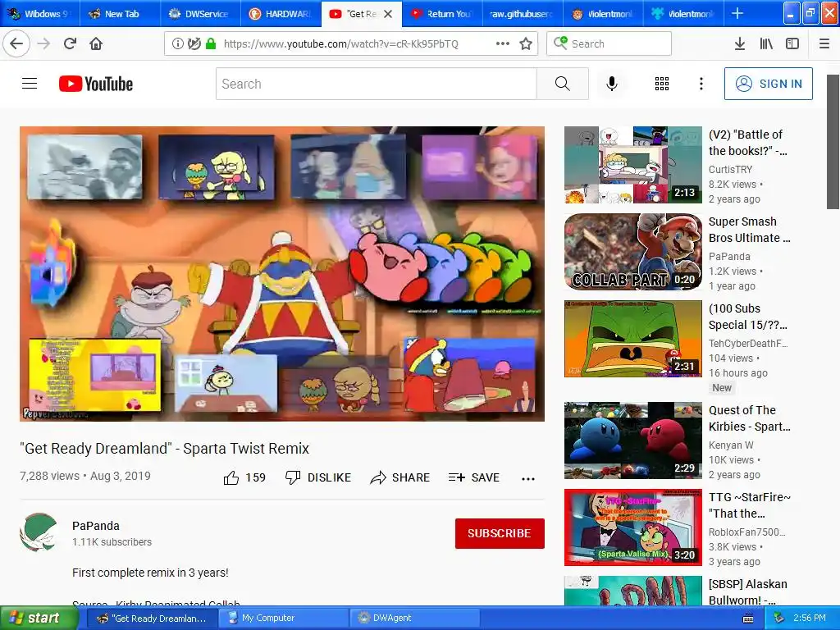840x630 pixels.
Task: Switch to the New Tab tab
Action: click(120, 13)
